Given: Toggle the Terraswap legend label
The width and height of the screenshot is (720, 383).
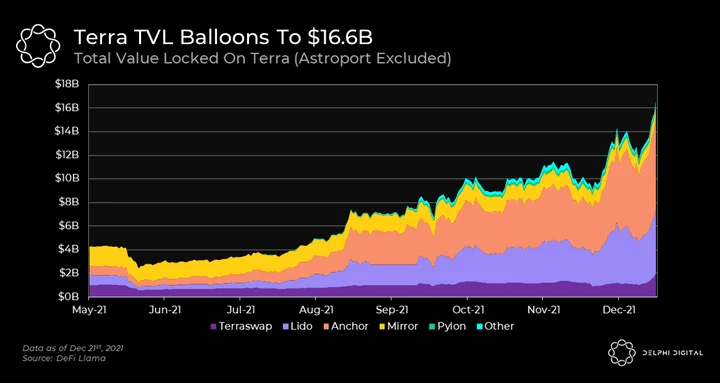Looking at the screenshot, I should pos(245,327).
